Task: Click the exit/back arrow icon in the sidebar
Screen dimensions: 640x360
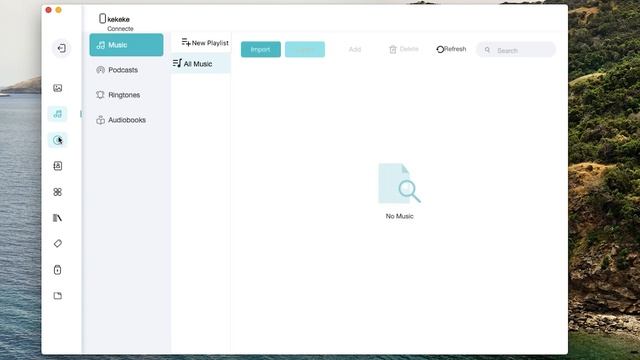Action: click(x=61, y=49)
